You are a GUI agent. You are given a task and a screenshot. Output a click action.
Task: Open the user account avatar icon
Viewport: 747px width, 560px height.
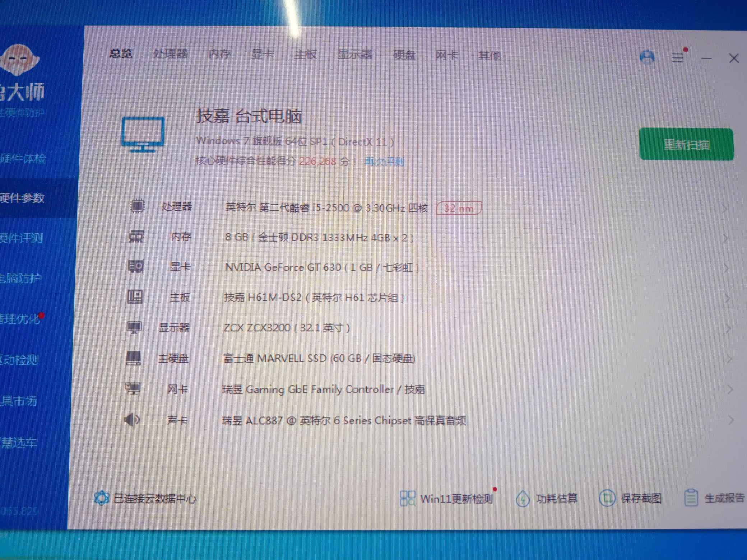[x=647, y=57]
